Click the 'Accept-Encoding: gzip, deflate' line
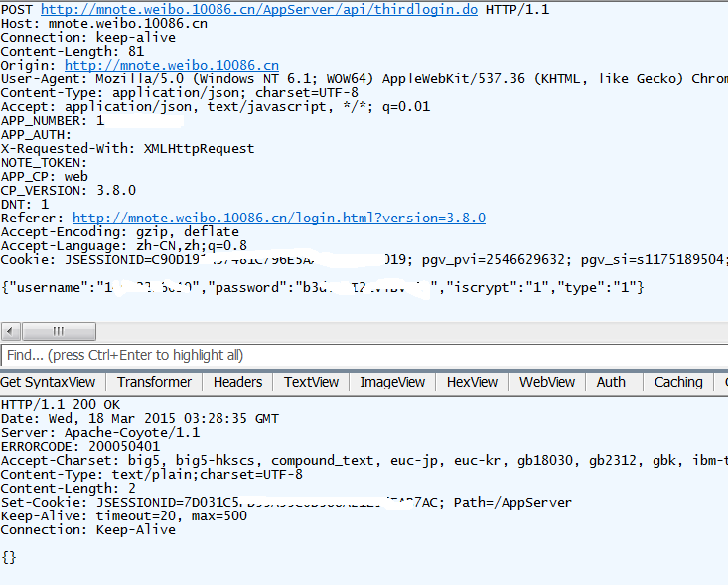Viewport: 728px width, 585px height. tap(120, 232)
